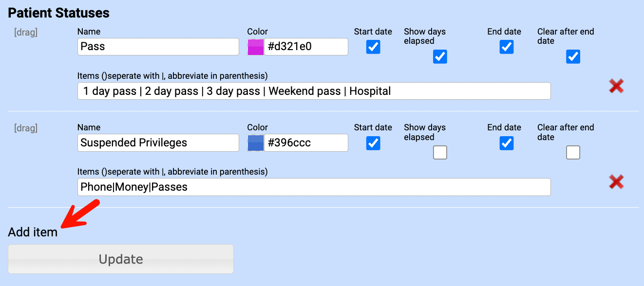Image resolution: width=644 pixels, height=286 pixels.
Task: Open the magenta color swatch for Pass
Action: (256, 47)
